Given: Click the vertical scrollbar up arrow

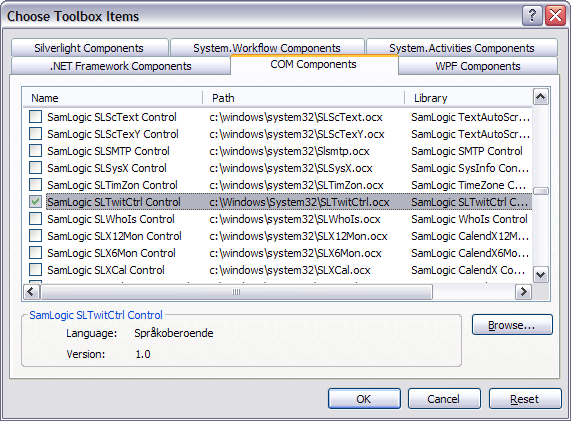Looking at the screenshot, I should [540, 97].
